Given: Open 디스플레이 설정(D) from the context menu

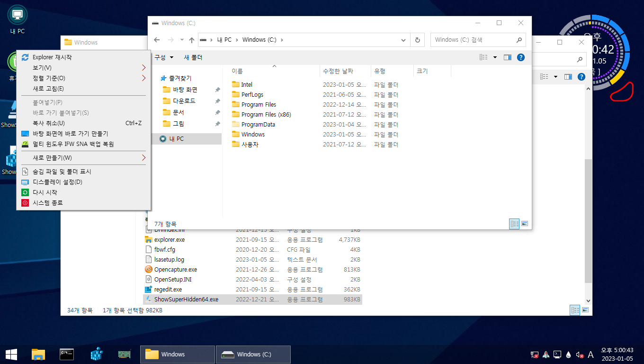Looking at the screenshot, I should coord(83,182).
